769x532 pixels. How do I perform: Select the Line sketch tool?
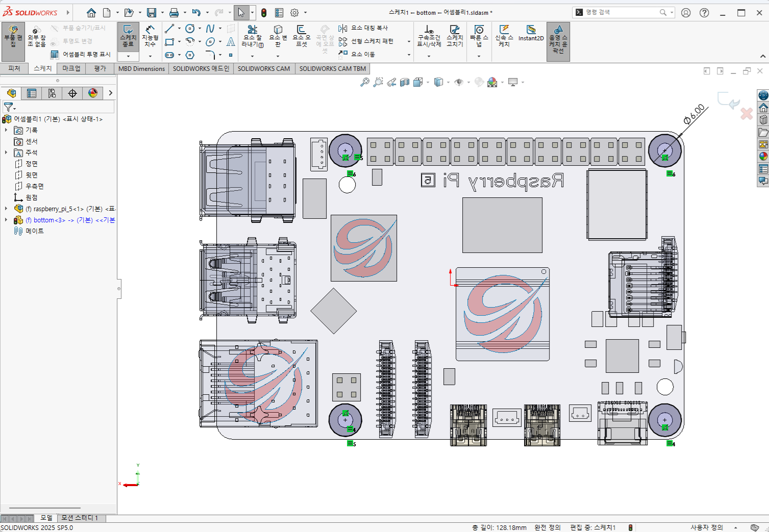[x=170, y=29]
